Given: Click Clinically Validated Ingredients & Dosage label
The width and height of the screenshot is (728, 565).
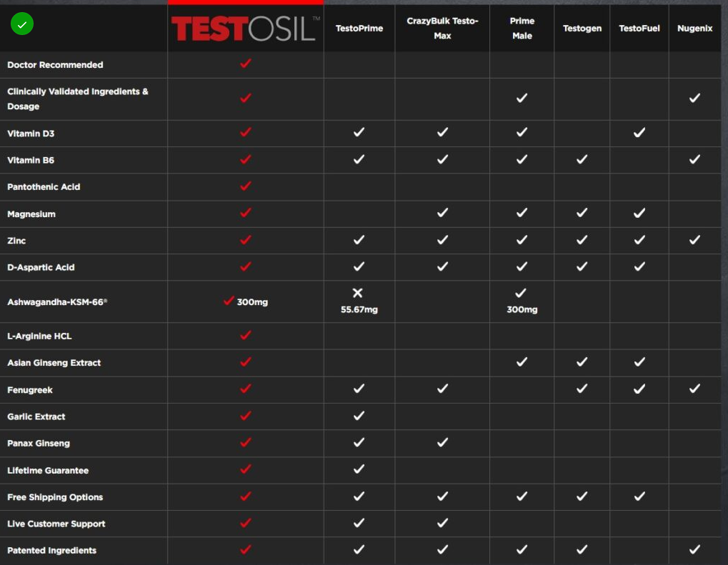Looking at the screenshot, I should tap(78, 99).
